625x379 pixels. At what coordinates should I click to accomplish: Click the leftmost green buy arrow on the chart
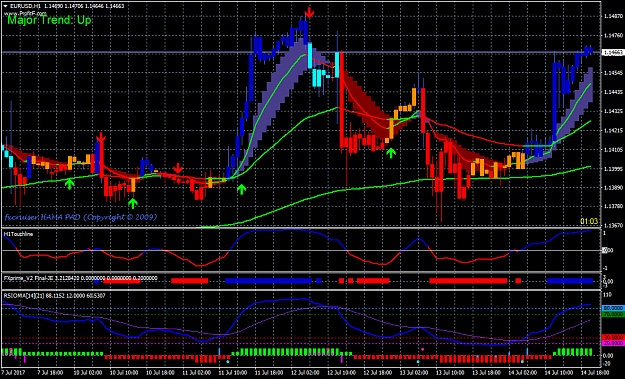click(x=70, y=184)
